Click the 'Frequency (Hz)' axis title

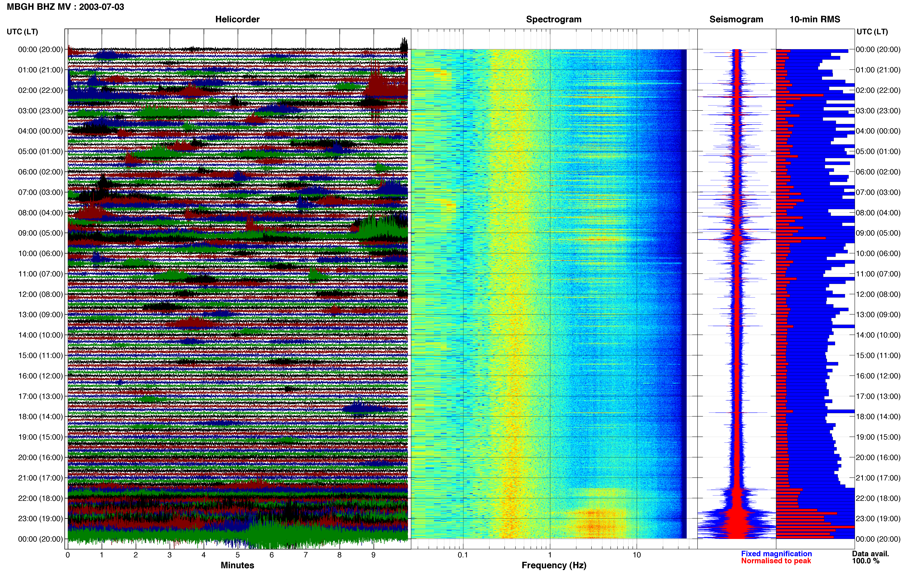pos(554,565)
